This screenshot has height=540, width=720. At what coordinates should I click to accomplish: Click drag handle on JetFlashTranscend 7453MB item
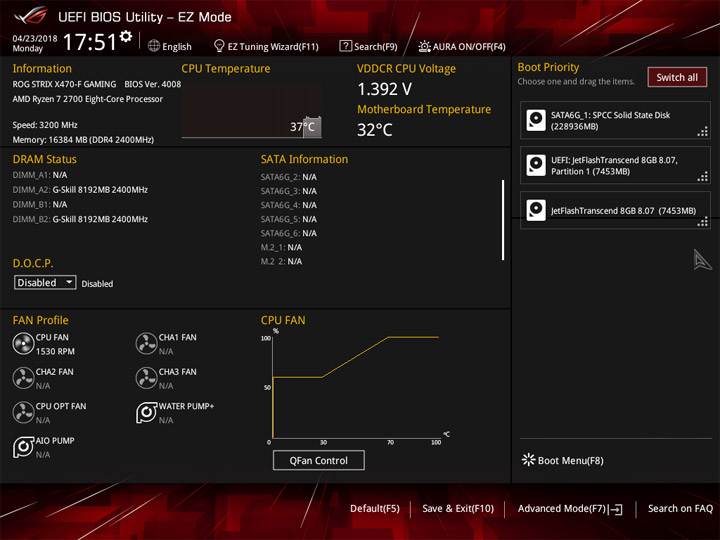point(703,222)
